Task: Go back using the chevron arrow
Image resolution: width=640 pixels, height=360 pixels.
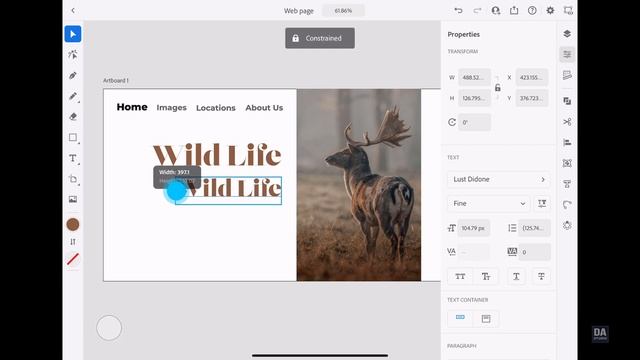Action: 73,11
